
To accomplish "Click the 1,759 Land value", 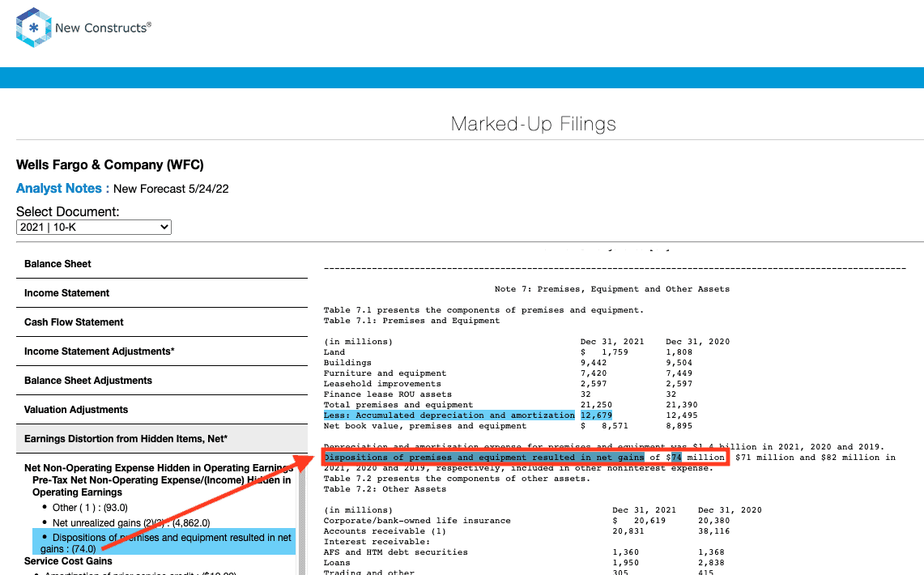I will pyautogui.click(x=615, y=352).
